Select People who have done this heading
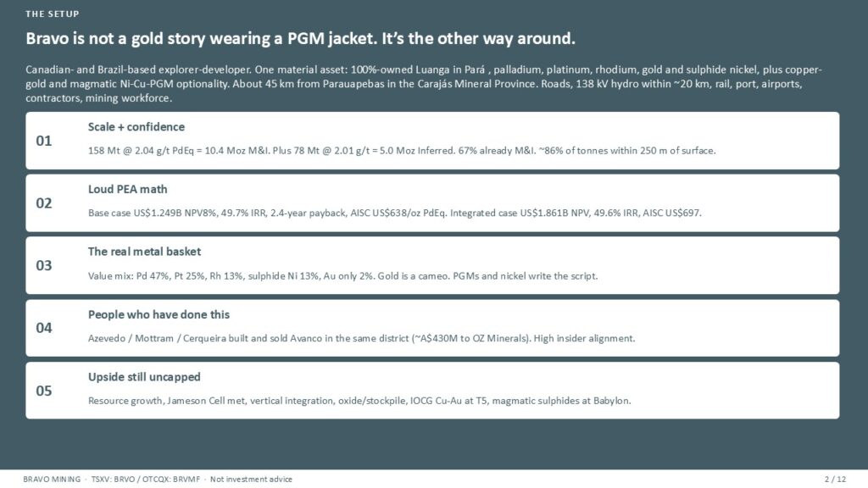Viewport: 868px width, 488px height. coord(159,314)
